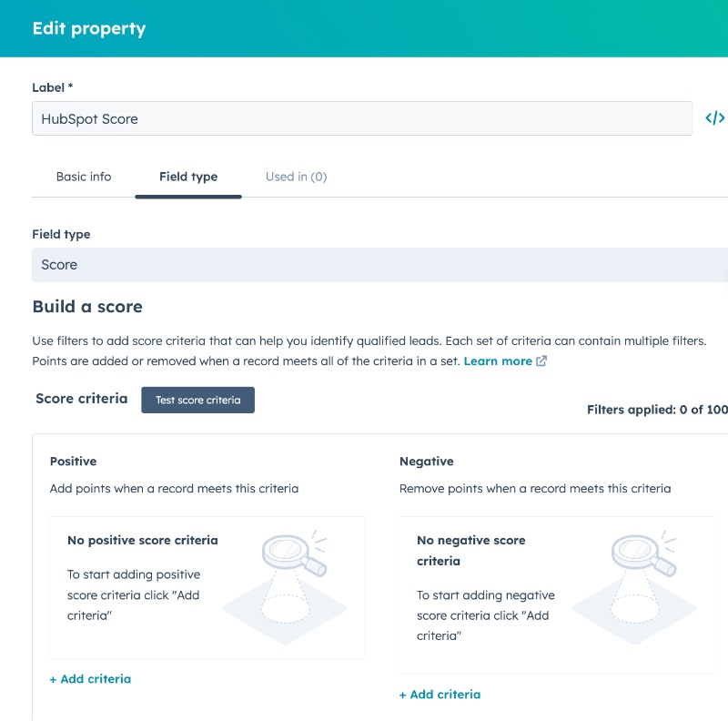The height and width of the screenshot is (721, 728).
Task: Click the Edit property header title
Action: (89, 28)
